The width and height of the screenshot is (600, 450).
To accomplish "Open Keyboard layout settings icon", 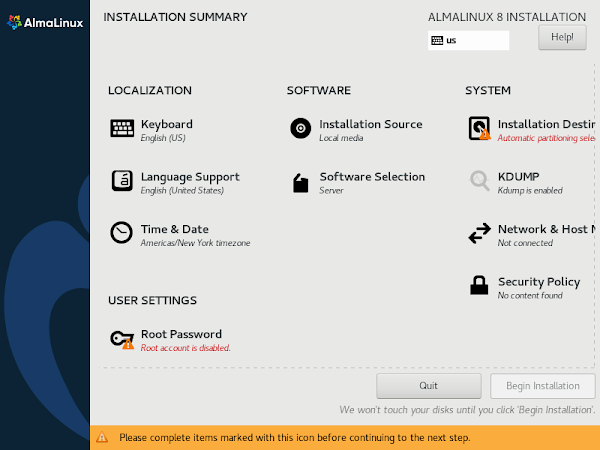I will (x=122, y=128).
